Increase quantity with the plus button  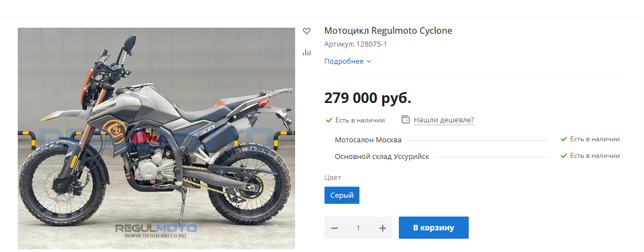[382, 228]
